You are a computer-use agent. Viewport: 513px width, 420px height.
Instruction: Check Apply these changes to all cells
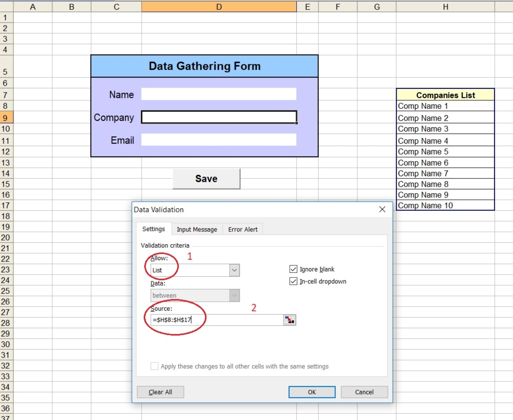(x=154, y=366)
